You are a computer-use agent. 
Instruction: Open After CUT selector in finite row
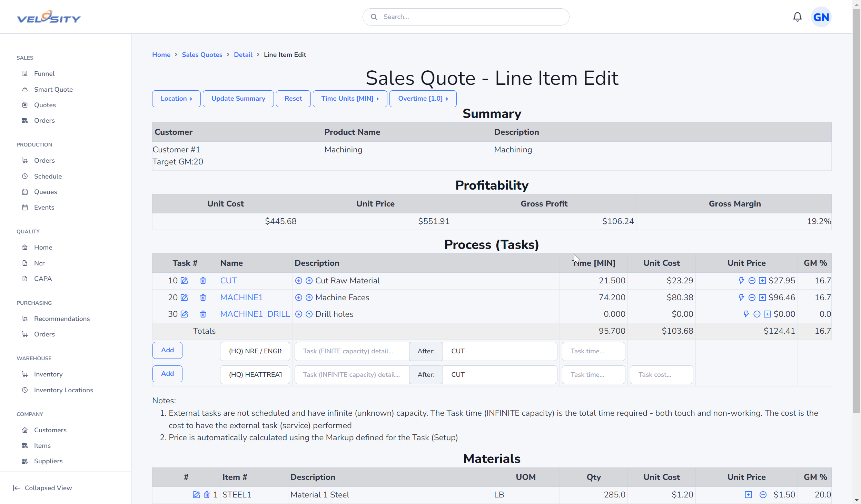(500, 351)
